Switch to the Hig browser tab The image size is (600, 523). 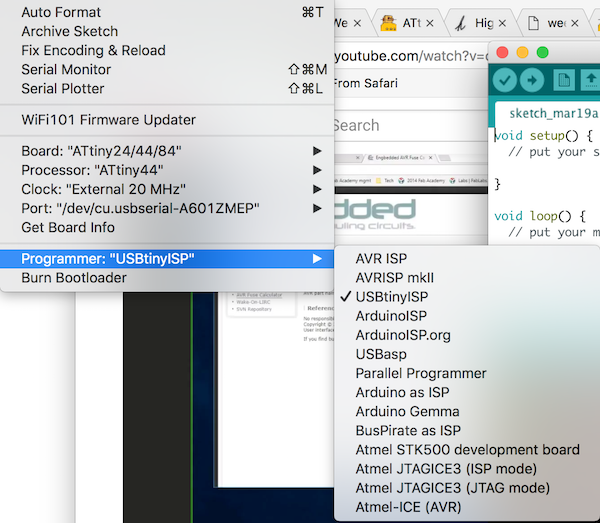[478, 23]
